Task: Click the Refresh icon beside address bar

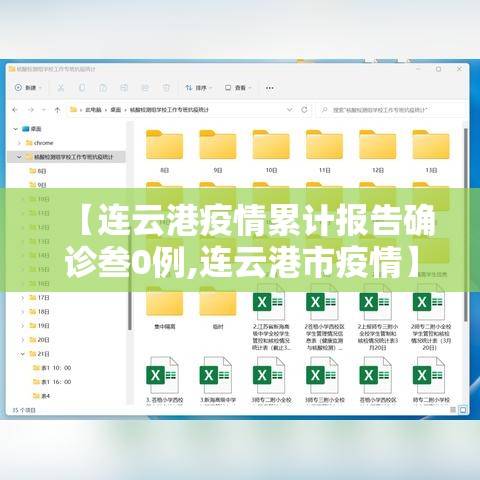Action: (x=304, y=110)
